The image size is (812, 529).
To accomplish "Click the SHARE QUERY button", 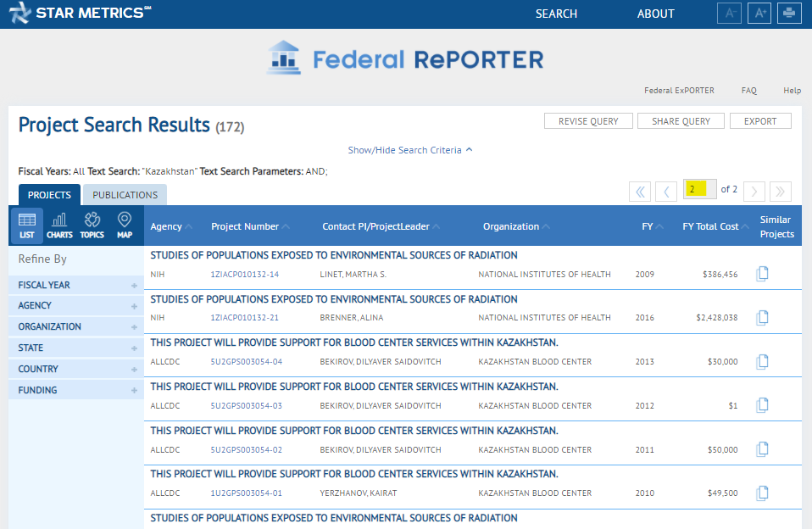I will tap(681, 121).
